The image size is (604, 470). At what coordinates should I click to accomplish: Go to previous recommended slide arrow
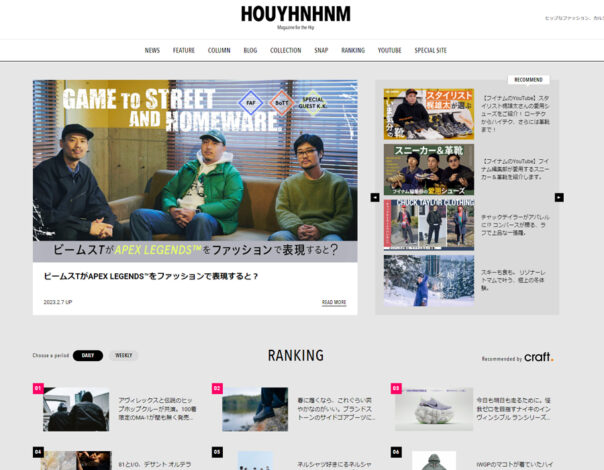click(x=375, y=197)
